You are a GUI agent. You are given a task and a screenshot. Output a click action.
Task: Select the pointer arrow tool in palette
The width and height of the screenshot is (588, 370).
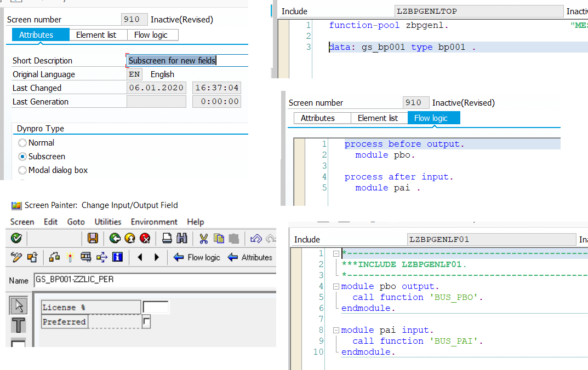click(18, 305)
